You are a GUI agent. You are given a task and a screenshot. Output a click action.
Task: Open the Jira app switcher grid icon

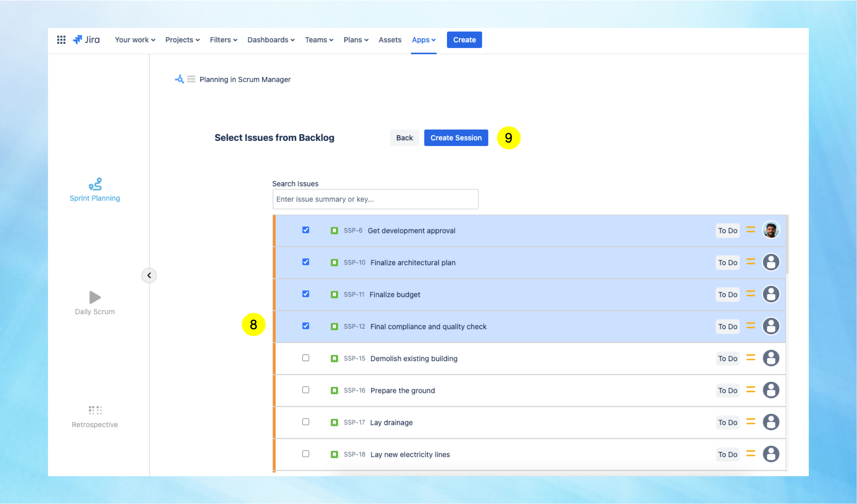click(x=61, y=40)
